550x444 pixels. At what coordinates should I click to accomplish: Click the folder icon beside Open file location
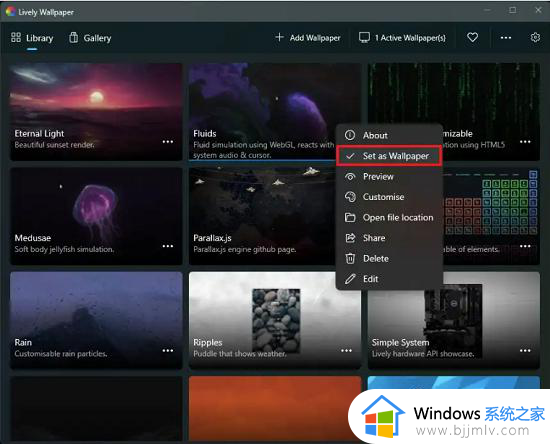(x=350, y=217)
